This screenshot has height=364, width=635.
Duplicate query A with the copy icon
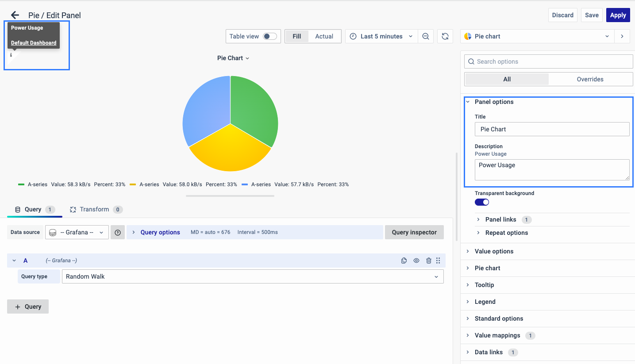404,261
